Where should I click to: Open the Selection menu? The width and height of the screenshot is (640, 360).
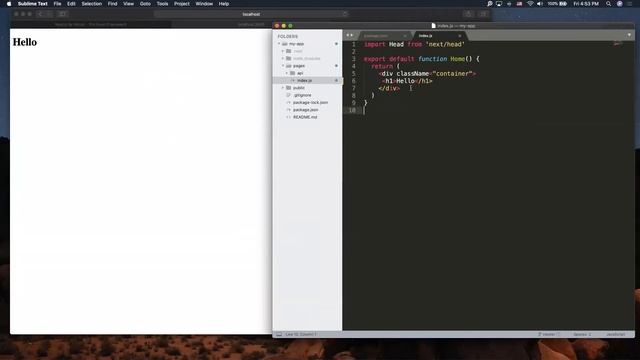click(91, 4)
